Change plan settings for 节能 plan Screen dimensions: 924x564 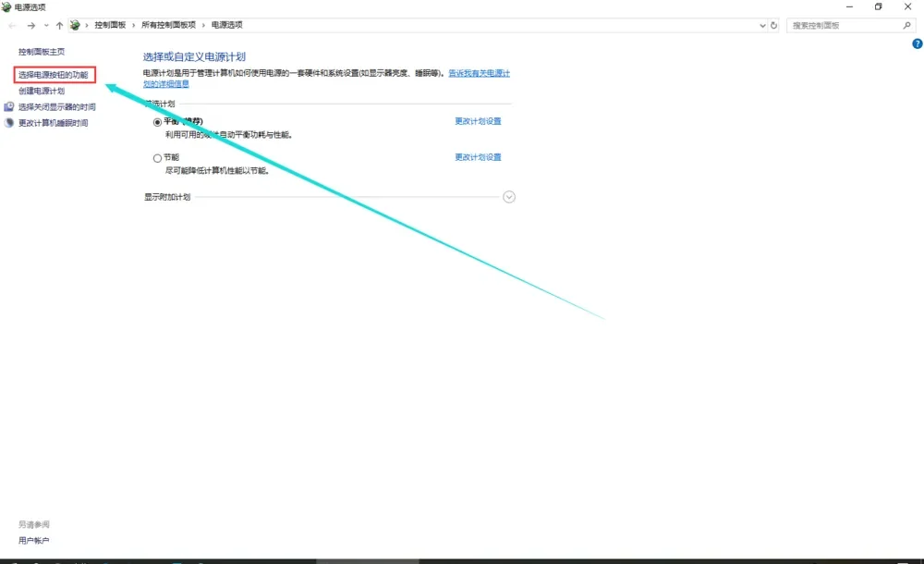[x=478, y=157]
